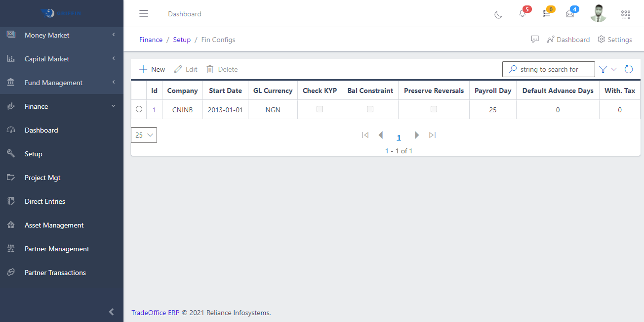The width and height of the screenshot is (644, 322).
Task: Enable the Check KYP checkbox
Action: [320, 109]
